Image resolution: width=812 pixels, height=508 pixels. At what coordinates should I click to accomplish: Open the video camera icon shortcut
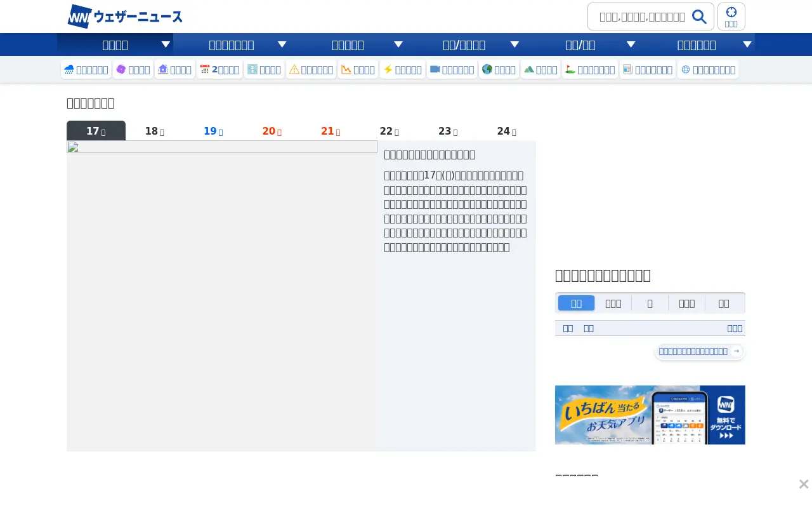pyautogui.click(x=452, y=70)
